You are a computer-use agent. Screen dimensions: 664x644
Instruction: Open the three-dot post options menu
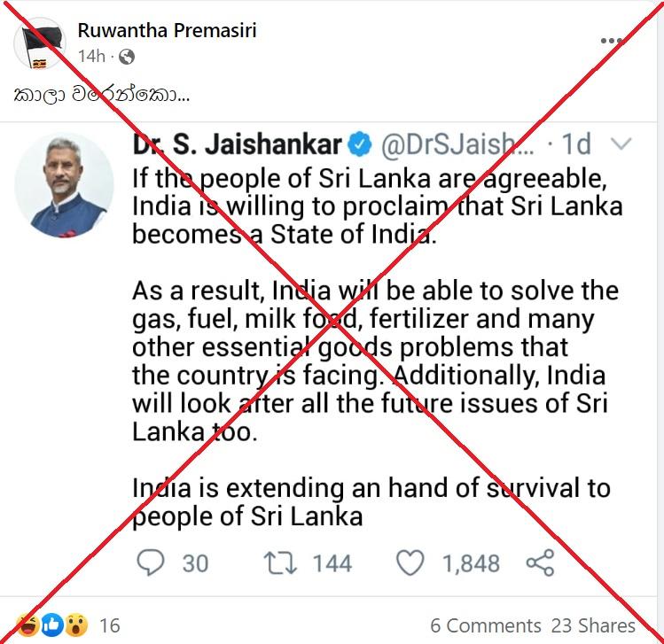pos(611,41)
